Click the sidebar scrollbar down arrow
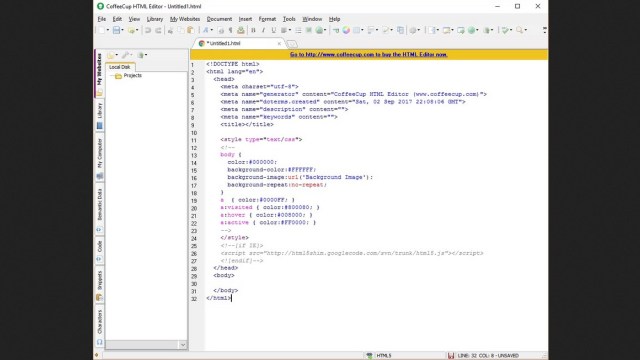Screen dimensions: 640x360 coord(183,345)
